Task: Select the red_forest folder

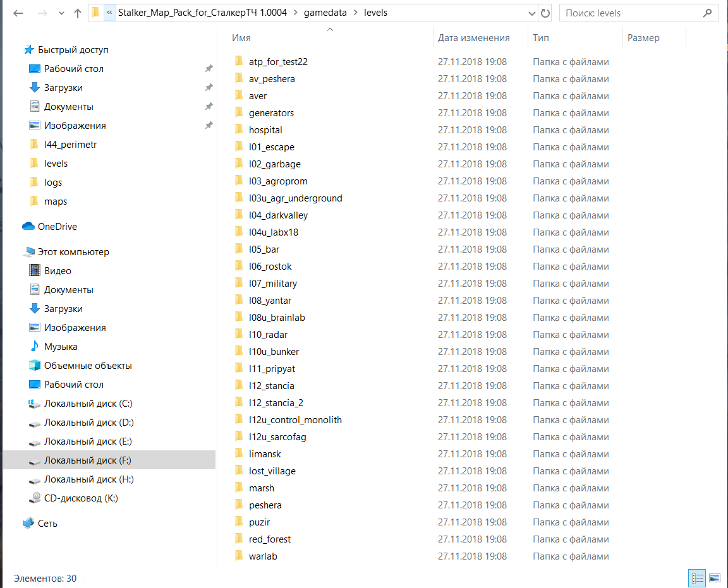Action: [x=269, y=539]
